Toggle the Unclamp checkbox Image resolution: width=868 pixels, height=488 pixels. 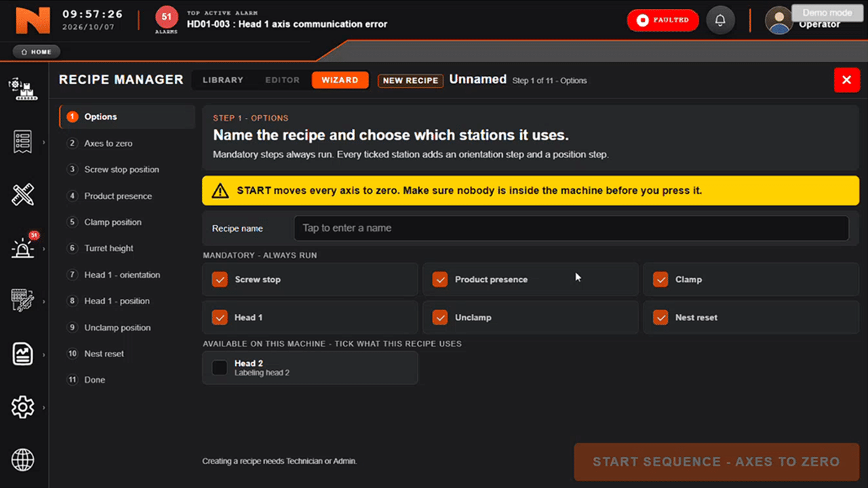coord(440,317)
